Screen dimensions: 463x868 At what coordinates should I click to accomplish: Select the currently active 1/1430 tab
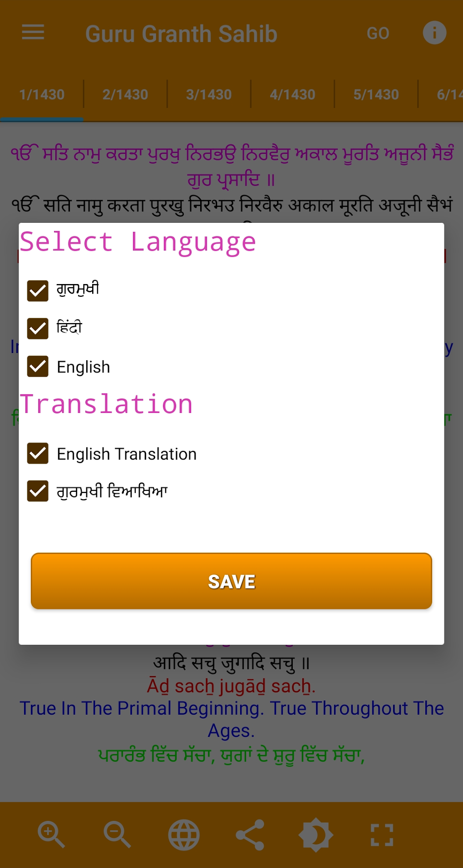pyautogui.click(x=42, y=94)
